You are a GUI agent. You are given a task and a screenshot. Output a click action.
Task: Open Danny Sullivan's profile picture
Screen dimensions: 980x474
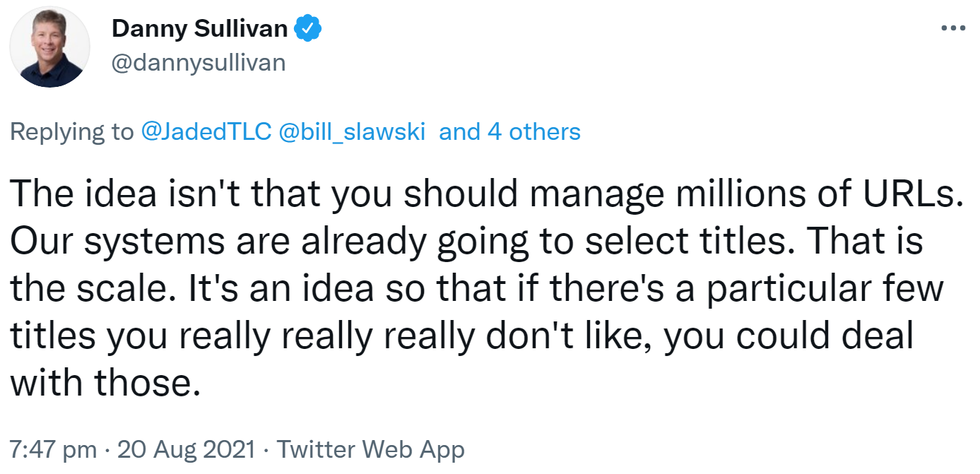point(51,48)
